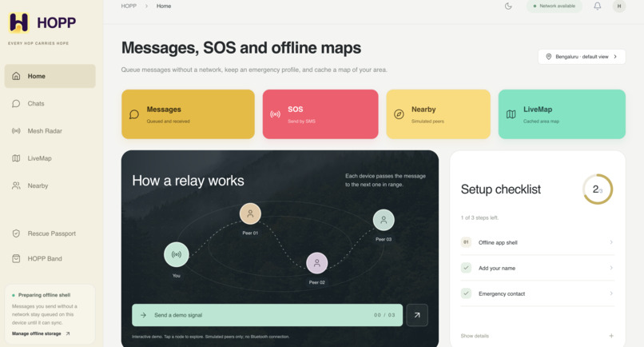Click the Add your name step label
The width and height of the screenshot is (644, 347).
(496, 268)
